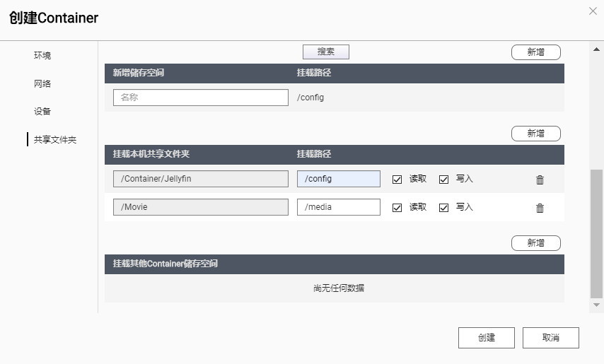Click 新增 above 挂载本机共享文件夹 table
The image size is (604, 364).
click(536, 133)
